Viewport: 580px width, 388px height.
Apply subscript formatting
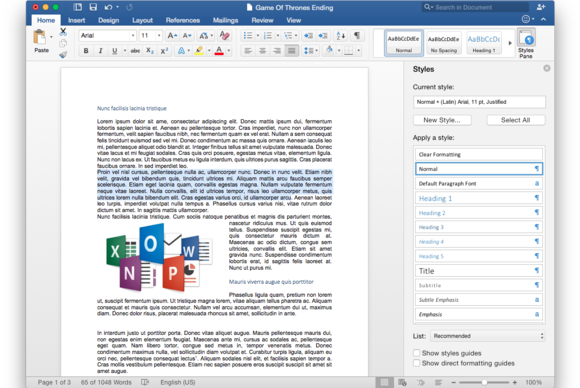(150, 51)
